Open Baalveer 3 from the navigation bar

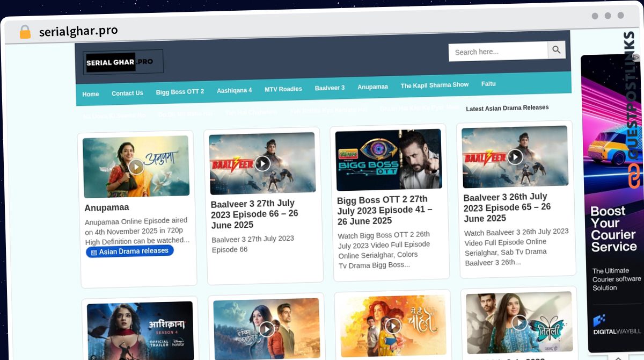pyautogui.click(x=330, y=88)
